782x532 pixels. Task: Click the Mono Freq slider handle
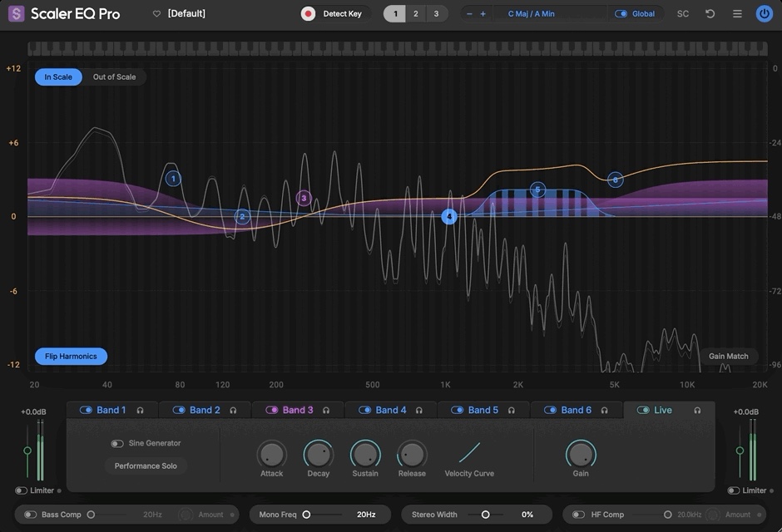tap(306, 515)
